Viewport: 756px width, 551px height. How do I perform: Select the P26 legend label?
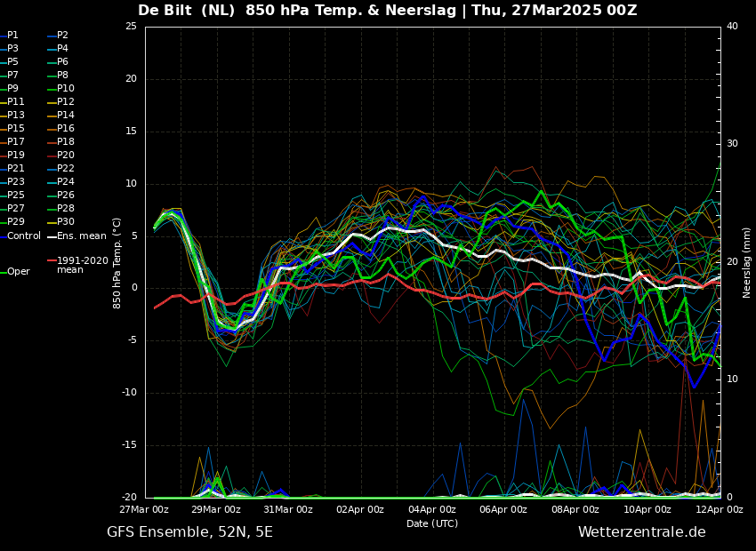(66, 195)
